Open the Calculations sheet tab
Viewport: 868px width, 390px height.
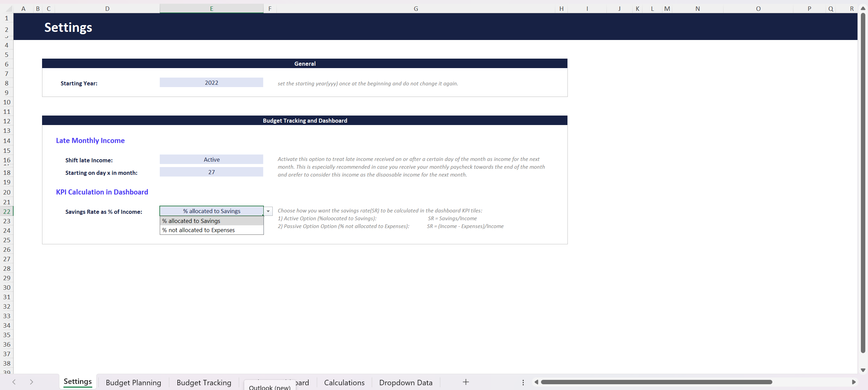(344, 382)
